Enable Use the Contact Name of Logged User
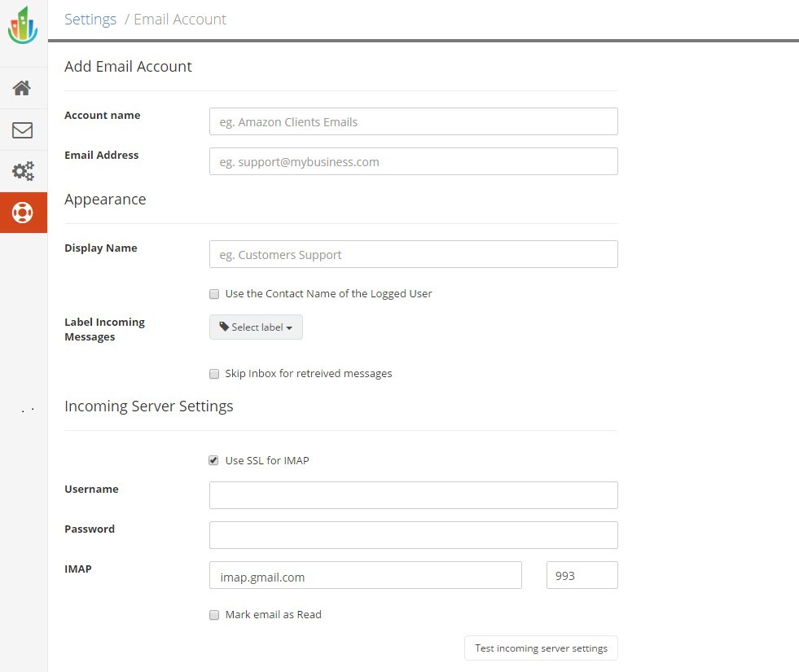The width and height of the screenshot is (799, 672). tap(214, 294)
